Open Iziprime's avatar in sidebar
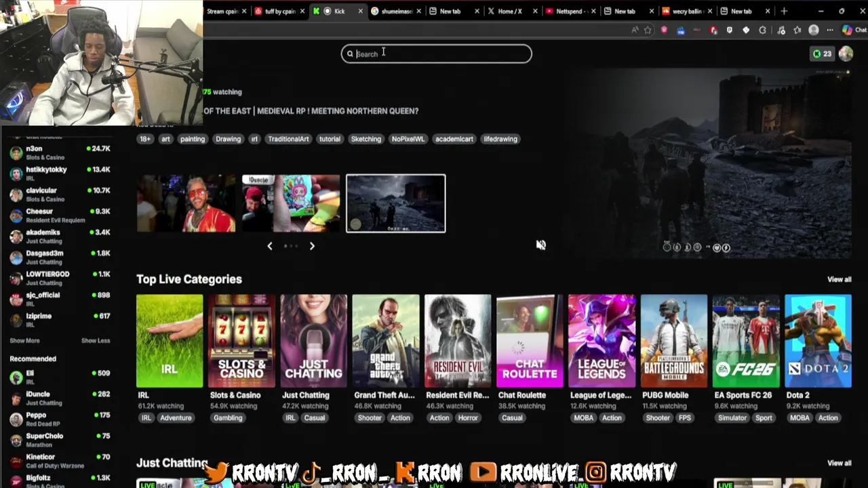The width and height of the screenshot is (868, 488). [x=16, y=320]
